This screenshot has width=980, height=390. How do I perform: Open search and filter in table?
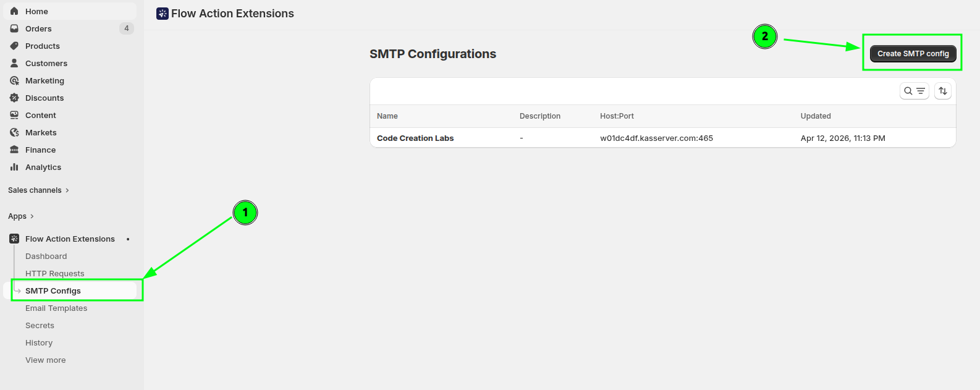914,91
